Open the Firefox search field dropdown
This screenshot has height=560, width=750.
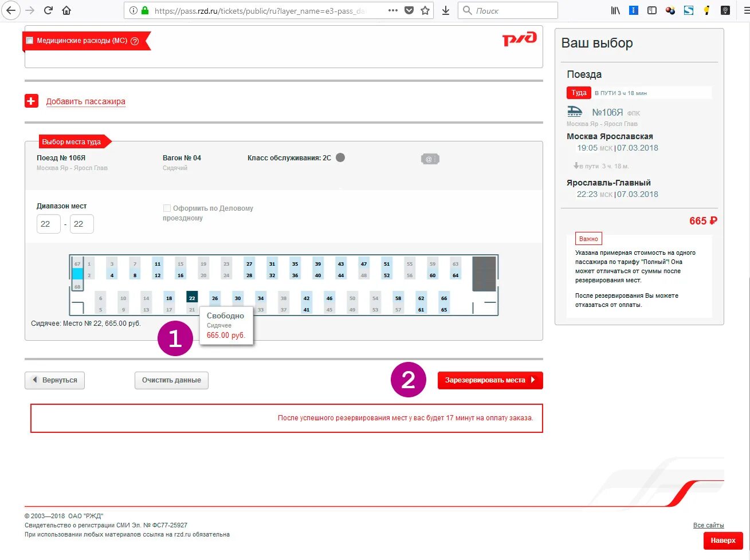[467, 10]
